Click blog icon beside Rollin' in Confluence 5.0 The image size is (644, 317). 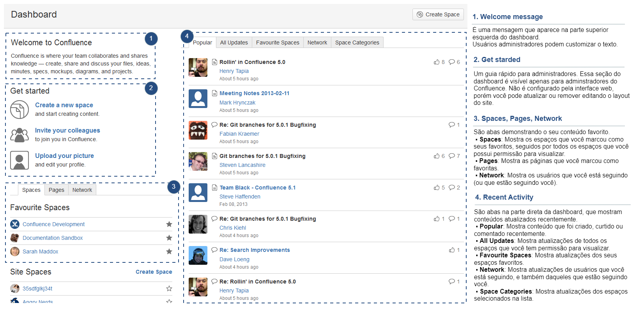pos(214,62)
